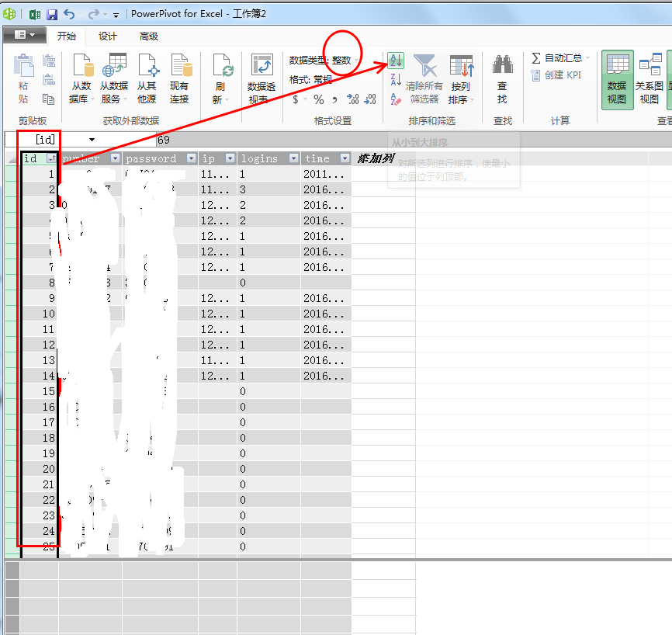The image size is (672, 635).
Task: Apply percent format icon
Action: click(318, 99)
